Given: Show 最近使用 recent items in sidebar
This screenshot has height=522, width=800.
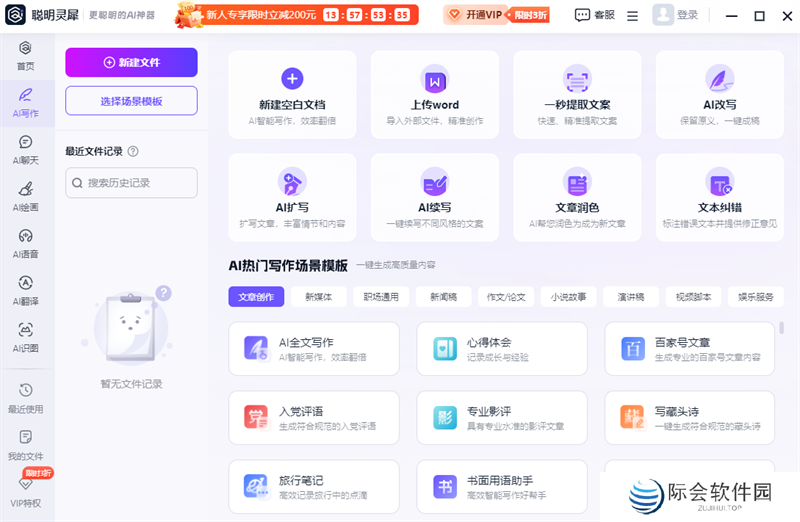Looking at the screenshot, I should point(26,399).
